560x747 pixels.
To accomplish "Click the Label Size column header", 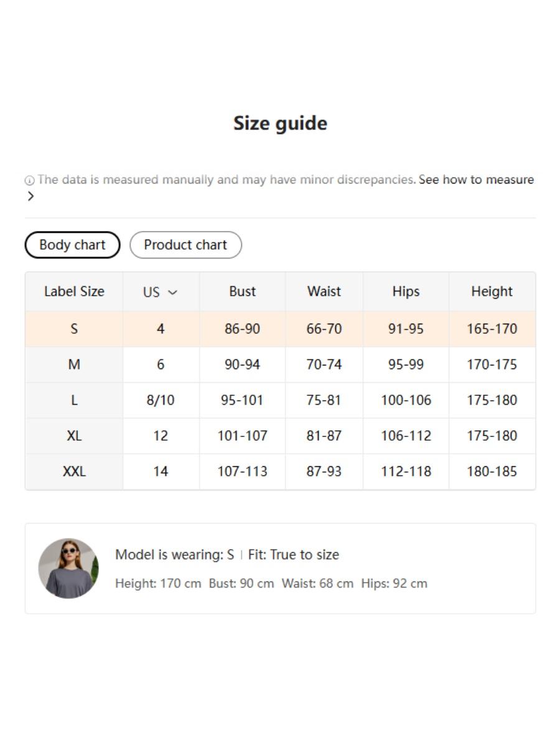I will tap(74, 291).
